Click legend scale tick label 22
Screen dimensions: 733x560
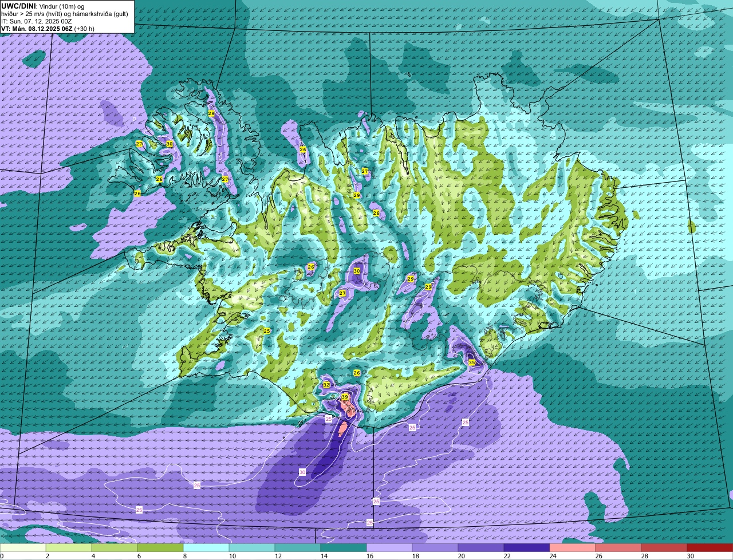click(507, 556)
